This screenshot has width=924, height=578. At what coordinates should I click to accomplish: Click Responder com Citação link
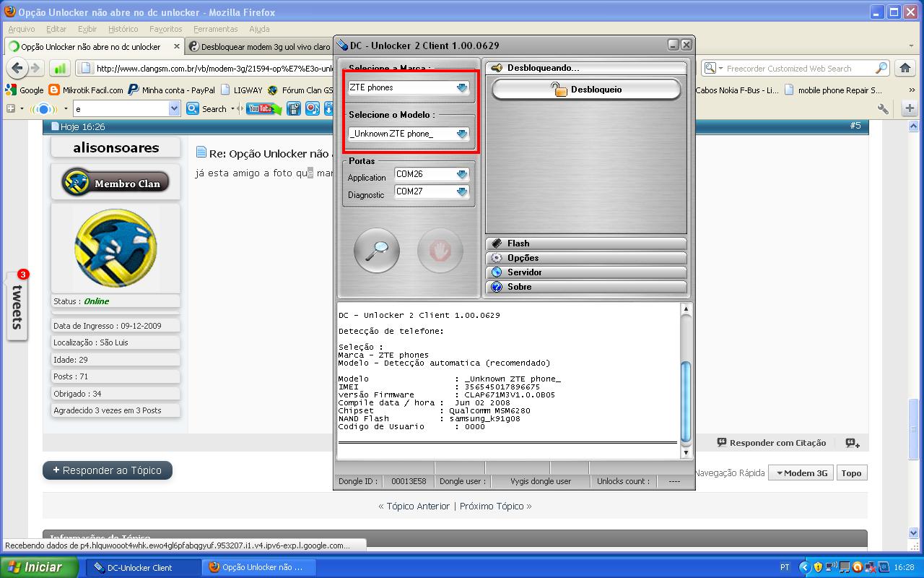point(771,443)
